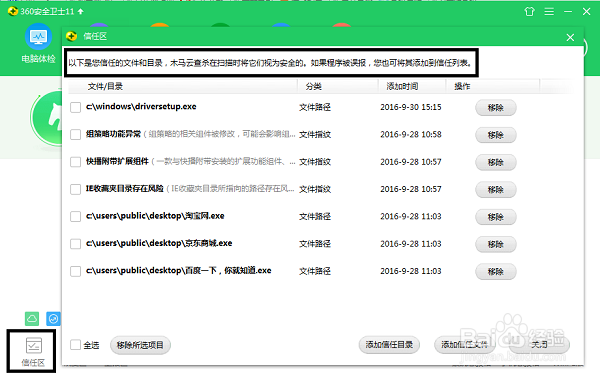This screenshot has height=378, width=600.
Task: Click 文件指纹 in the 组策略功能异常 row
Action: tap(315, 135)
